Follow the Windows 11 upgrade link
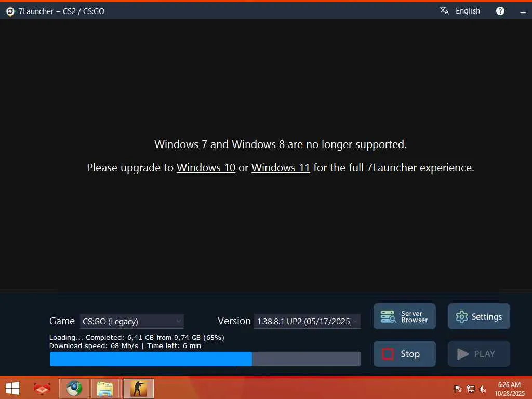This screenshot has width=532, height=399. [x=281, y=168]
